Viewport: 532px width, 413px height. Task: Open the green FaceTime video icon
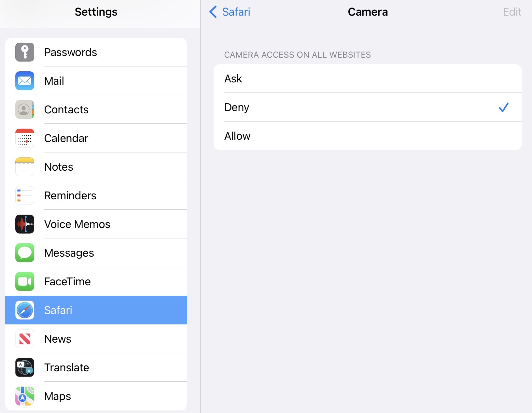tap(25, 281)
